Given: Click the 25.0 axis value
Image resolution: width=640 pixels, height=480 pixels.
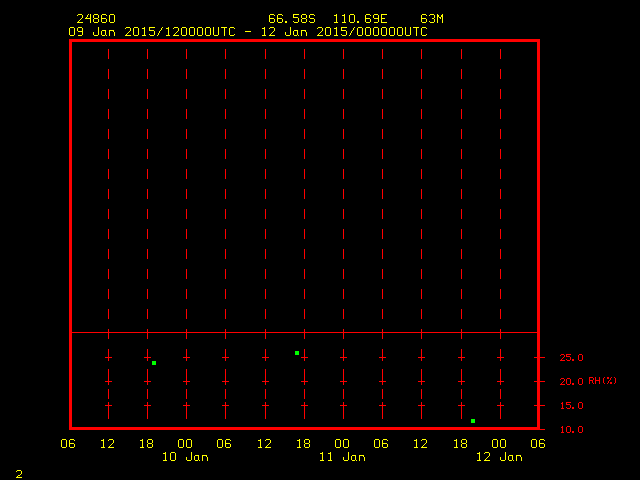Looking at the screenshot, I should coord(571,358).
